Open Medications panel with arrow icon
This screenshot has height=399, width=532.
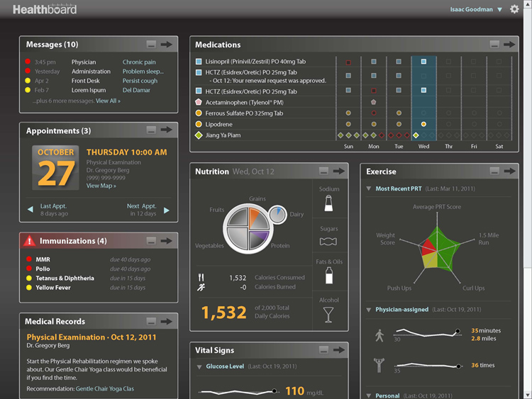pyautogui.click(x=509, y=45)
